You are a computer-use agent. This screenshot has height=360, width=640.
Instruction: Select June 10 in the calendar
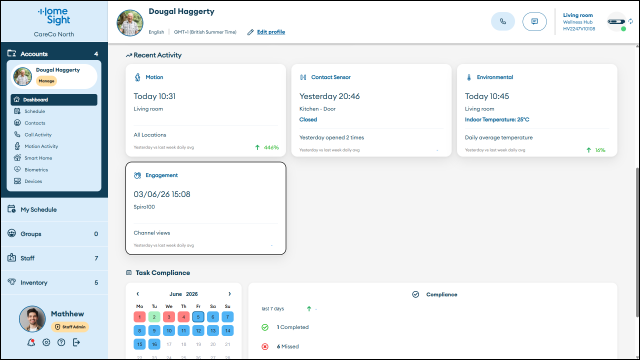coord(169,331)
